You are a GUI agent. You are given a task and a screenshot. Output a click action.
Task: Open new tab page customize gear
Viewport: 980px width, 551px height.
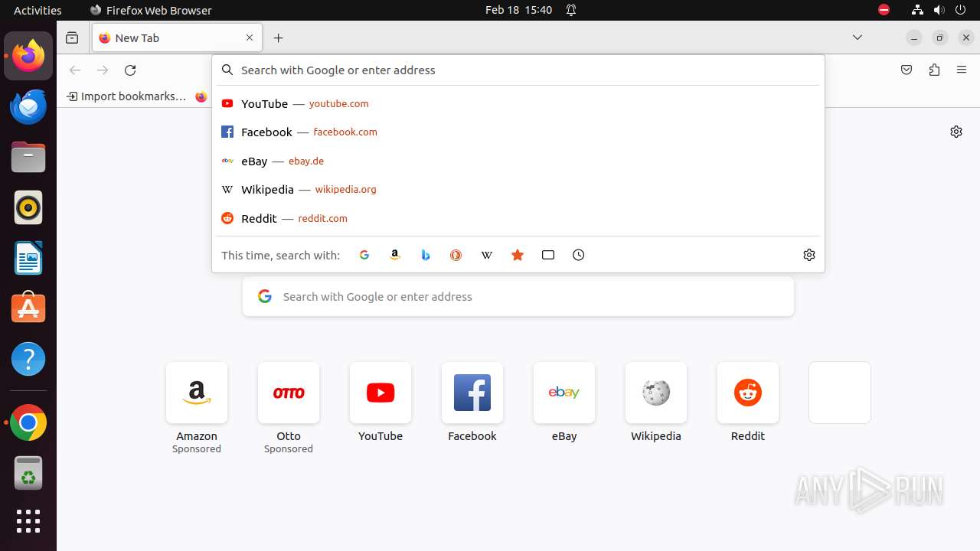point(956,132)
